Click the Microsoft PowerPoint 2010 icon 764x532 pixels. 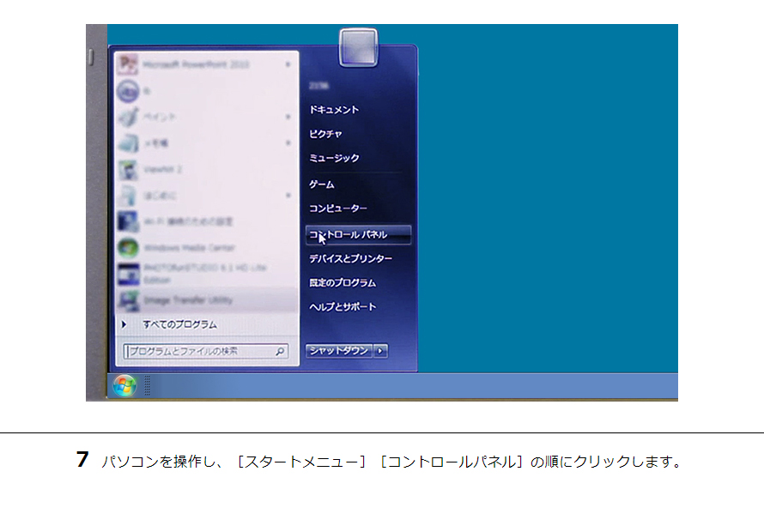tap(128, 64)
